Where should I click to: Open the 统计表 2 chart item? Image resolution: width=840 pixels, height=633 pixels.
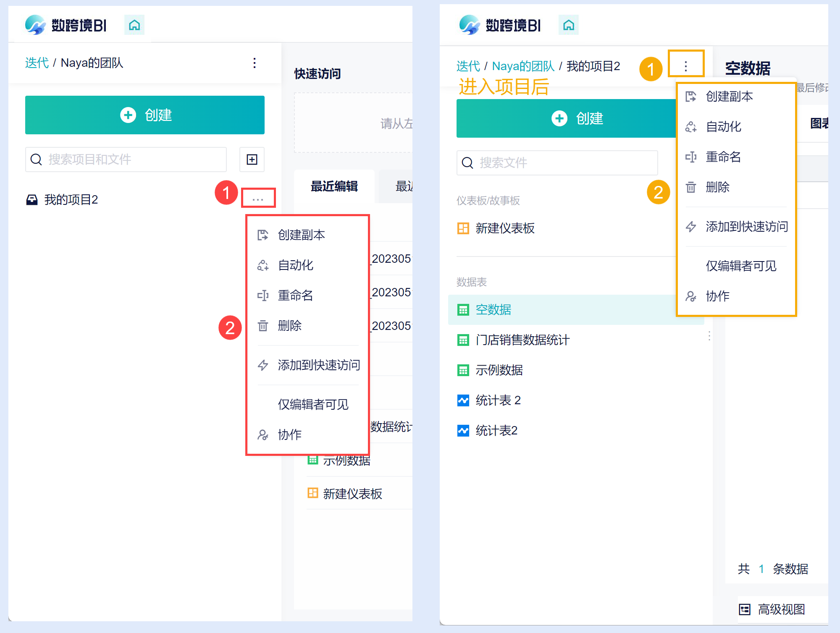pyautogui.click(x=498, y=400)
